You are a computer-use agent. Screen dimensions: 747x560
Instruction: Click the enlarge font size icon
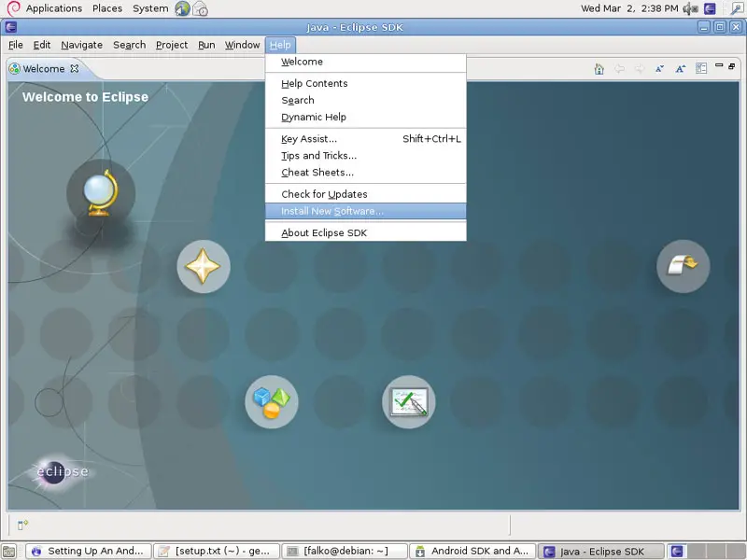681,69
